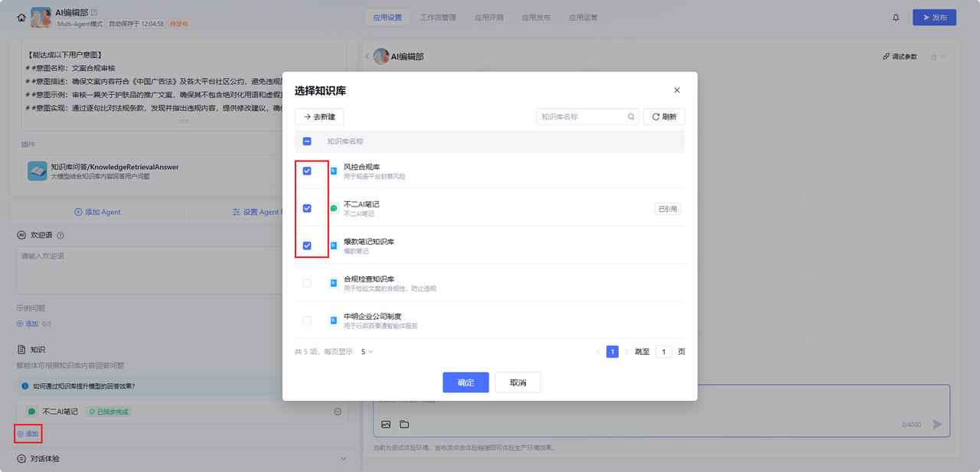The image size is (980, 472).
Task: Toggle the select-all checkbox in header
Action: 307,142
